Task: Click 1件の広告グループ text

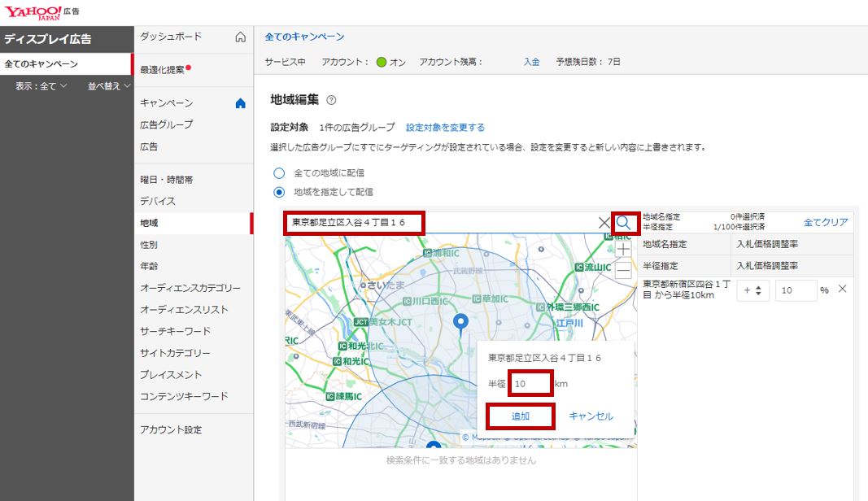Action: pyautogui.click(x=357, y=128)
